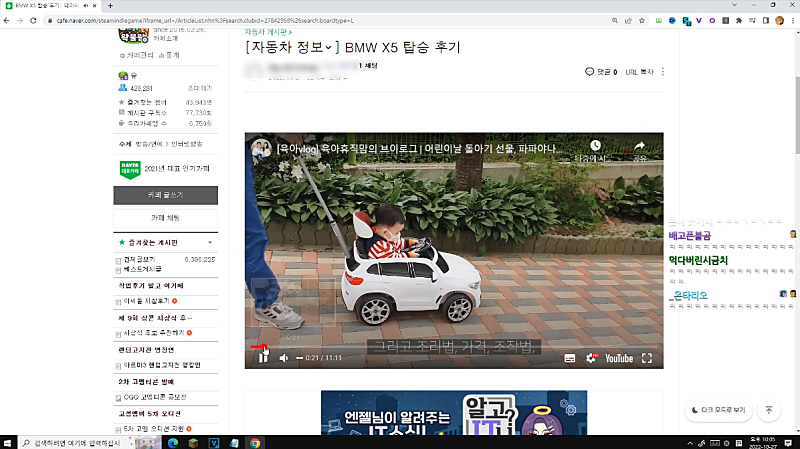Collapse the 즐겨찾는 게시판 section
The width and height of the screenshot is (800, 449).
[209, 242]
